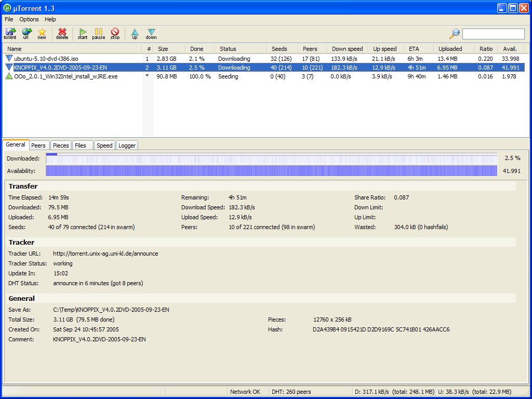532x399 pixels.
Task: Click ubuntu row's 133.9 kB/s down speed
Action: [x=344, y=58]
